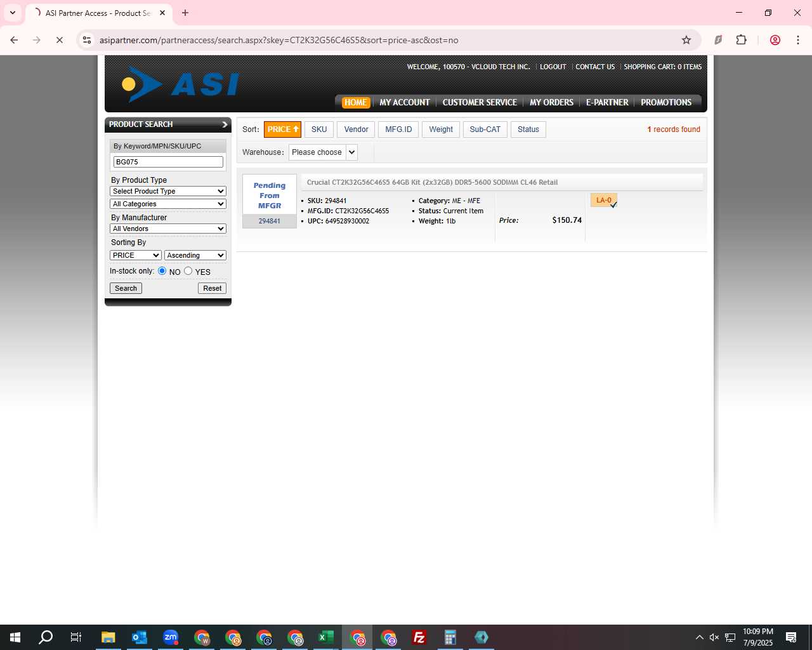Image resolution: width=812 pixels, height=650 pixels.
Task: Open new browser tab with plus
Action: pyautogui.click(x=185, y=13)
